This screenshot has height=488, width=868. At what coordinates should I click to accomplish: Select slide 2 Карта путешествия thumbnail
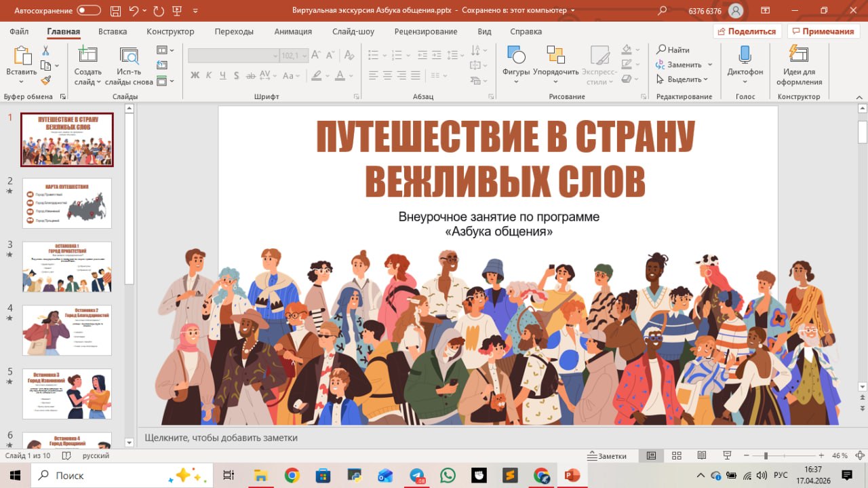click(x=67, y=203)
